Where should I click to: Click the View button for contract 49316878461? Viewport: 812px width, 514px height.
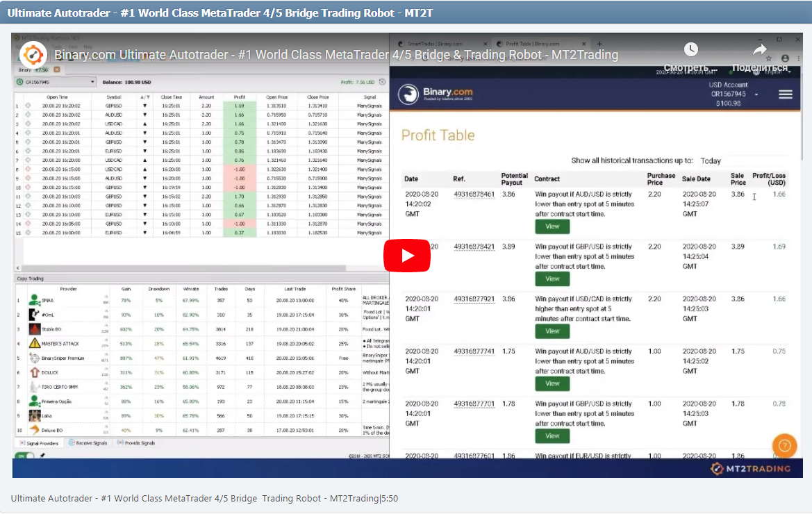point(552,226)
